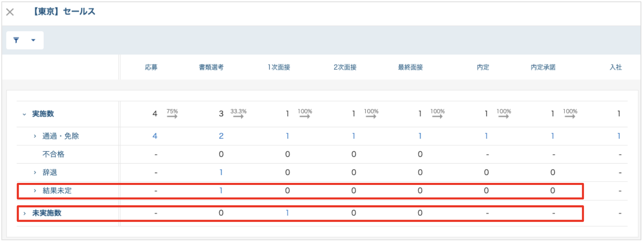Click the 不合格 value 0 under 書類選考

pos(221,154)
